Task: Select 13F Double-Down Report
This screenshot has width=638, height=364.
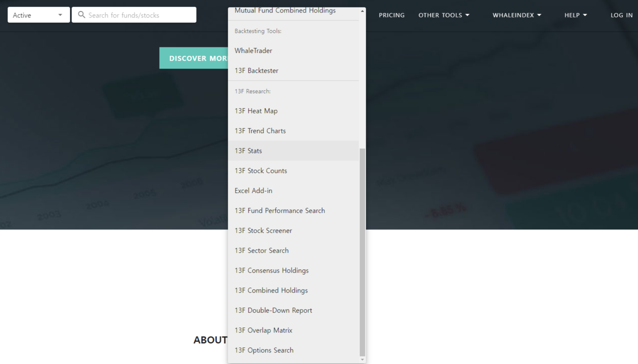Action: (x=293, y=310)
